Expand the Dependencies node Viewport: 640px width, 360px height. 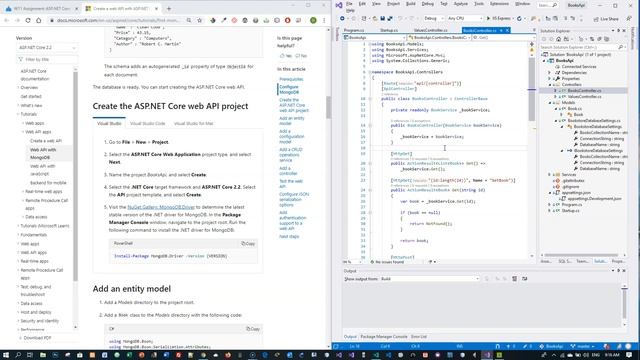pos(549,73)
